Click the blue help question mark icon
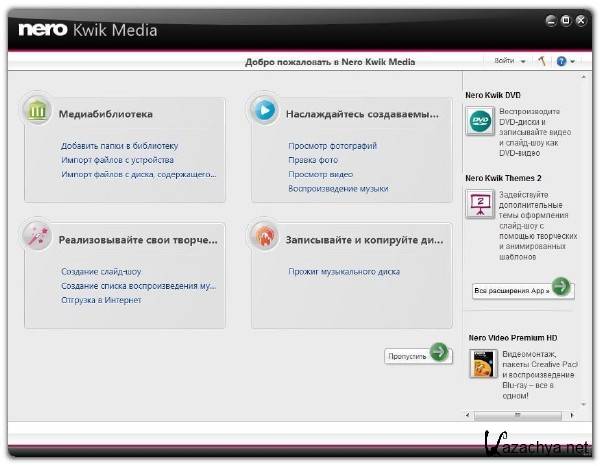 [x=561, y=61]
